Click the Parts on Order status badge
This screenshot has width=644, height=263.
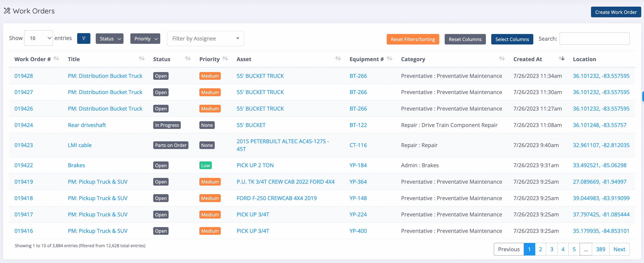(x=171, y=145)
